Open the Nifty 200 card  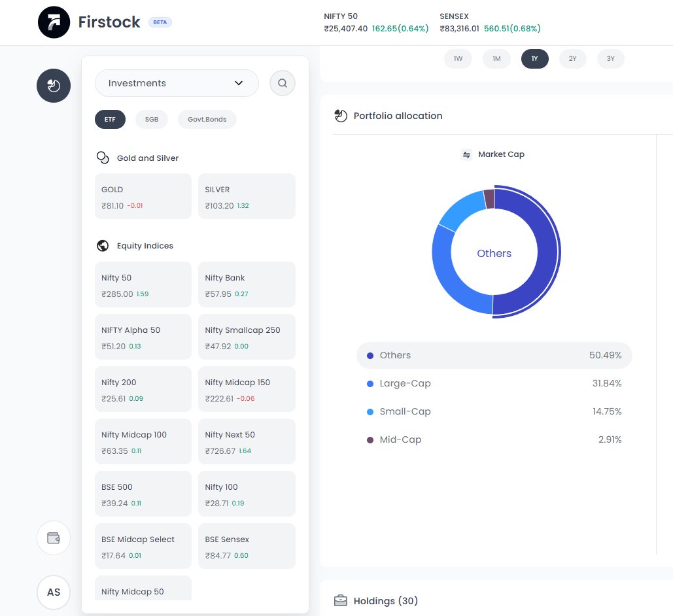(143, 389)
